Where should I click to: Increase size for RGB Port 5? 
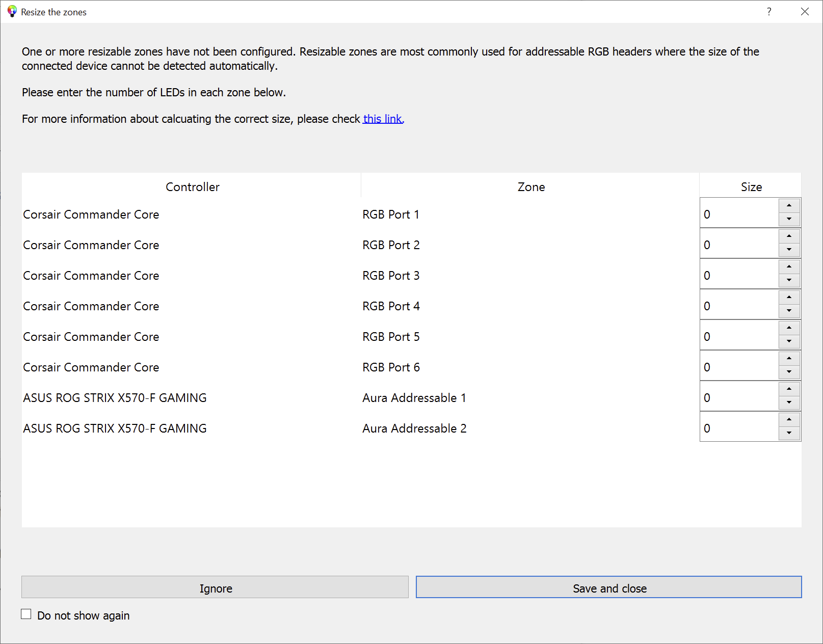click(789, 328)
